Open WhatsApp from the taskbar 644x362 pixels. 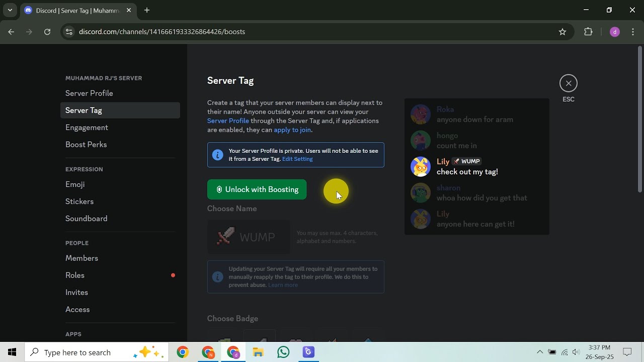pos(283,352)
